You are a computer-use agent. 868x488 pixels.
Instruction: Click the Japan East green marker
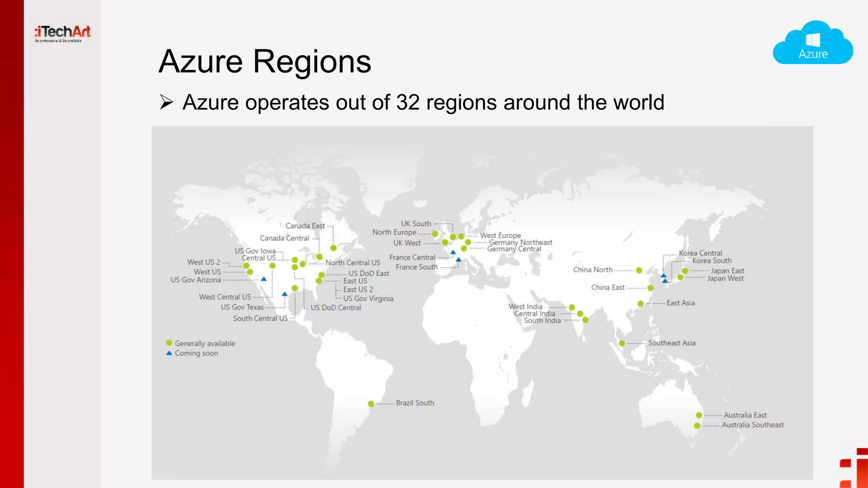pos(685,271)
